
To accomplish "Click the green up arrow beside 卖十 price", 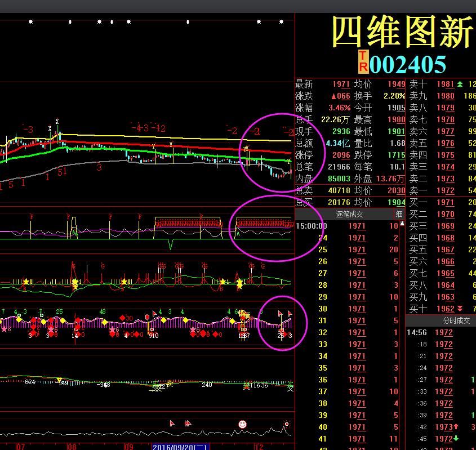I will (460, 84).
